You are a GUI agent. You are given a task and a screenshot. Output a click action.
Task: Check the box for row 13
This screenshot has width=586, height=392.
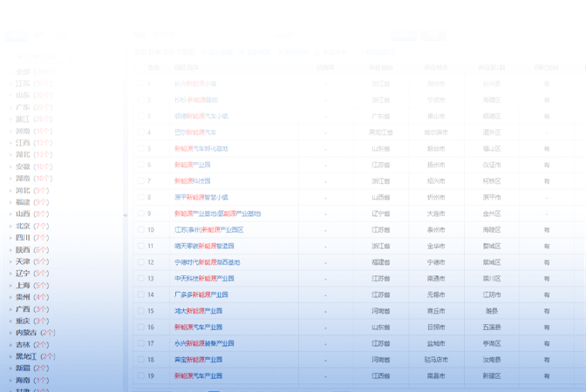tap(140, 279)
